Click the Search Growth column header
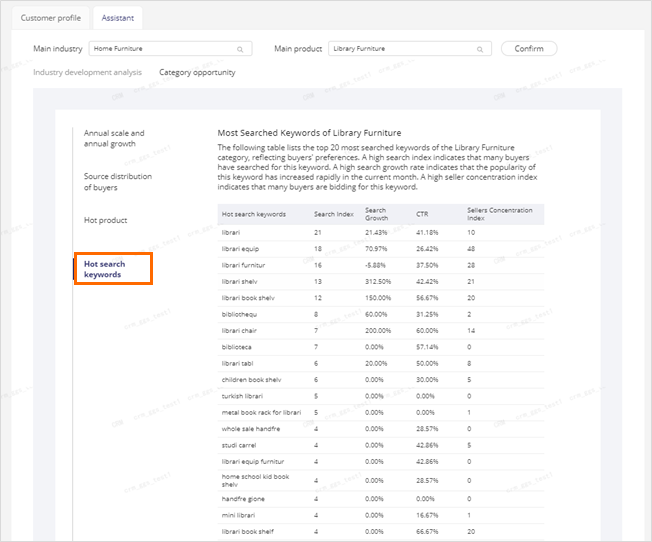 pyautogui.click(x=376, y=214)
